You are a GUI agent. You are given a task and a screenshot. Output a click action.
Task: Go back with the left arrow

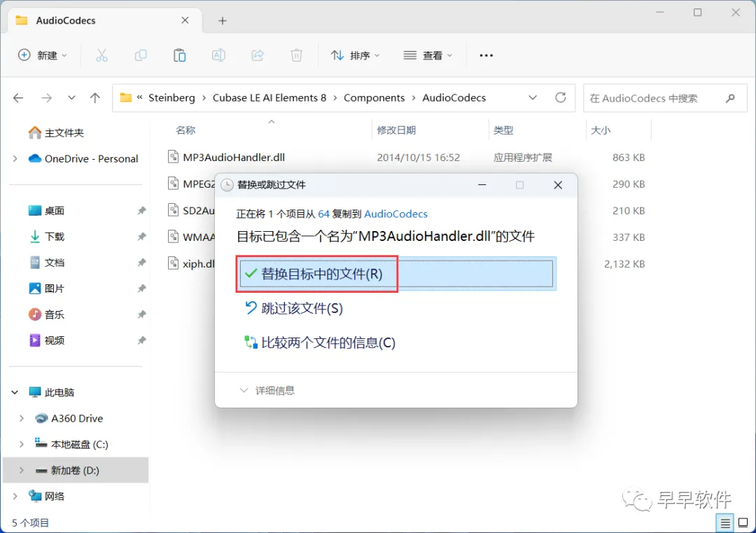(18, 98)
